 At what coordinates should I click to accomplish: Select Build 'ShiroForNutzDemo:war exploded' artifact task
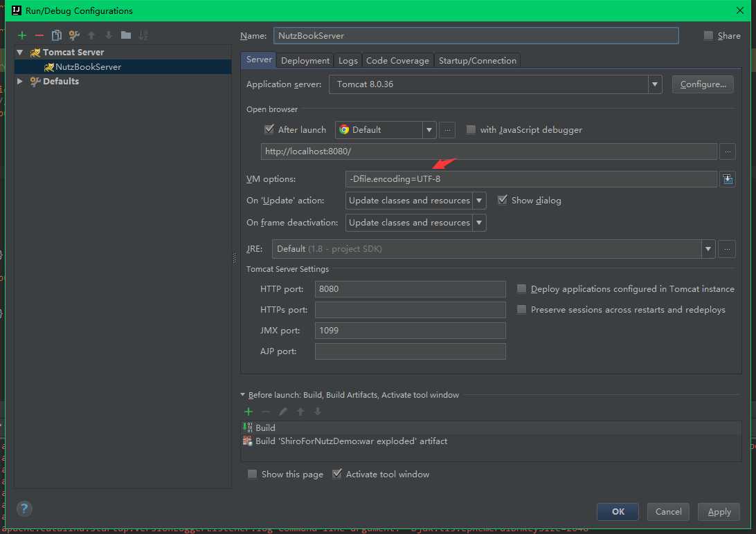click(x=490, y=441)
